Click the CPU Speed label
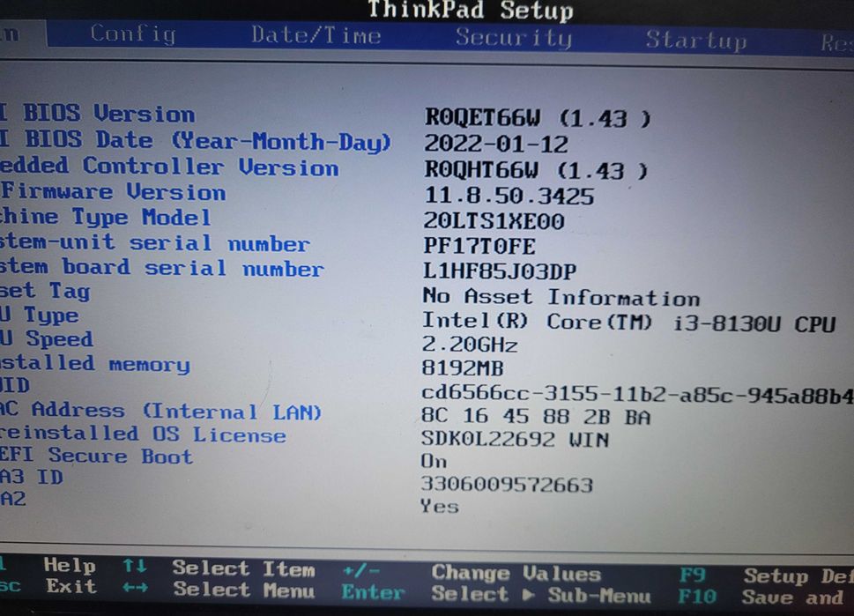This screenshot has height=616, width=854. (x=47, y=338)
